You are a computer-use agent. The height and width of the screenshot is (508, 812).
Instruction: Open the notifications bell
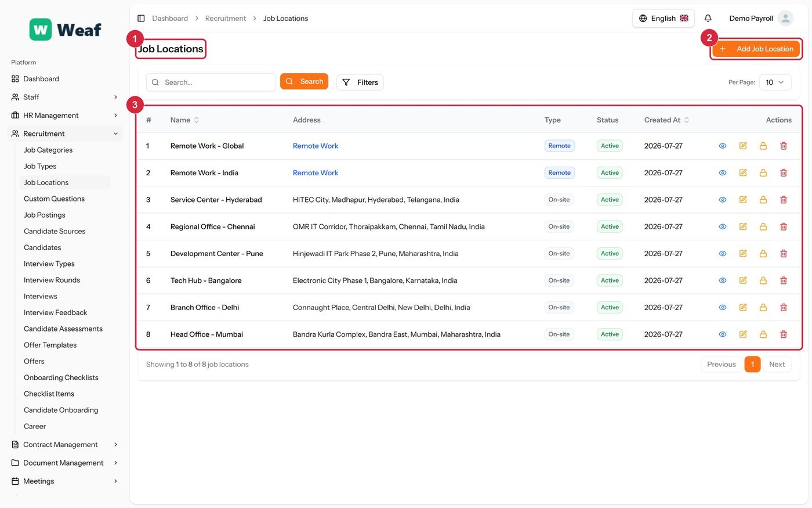[x=708, y=19]
